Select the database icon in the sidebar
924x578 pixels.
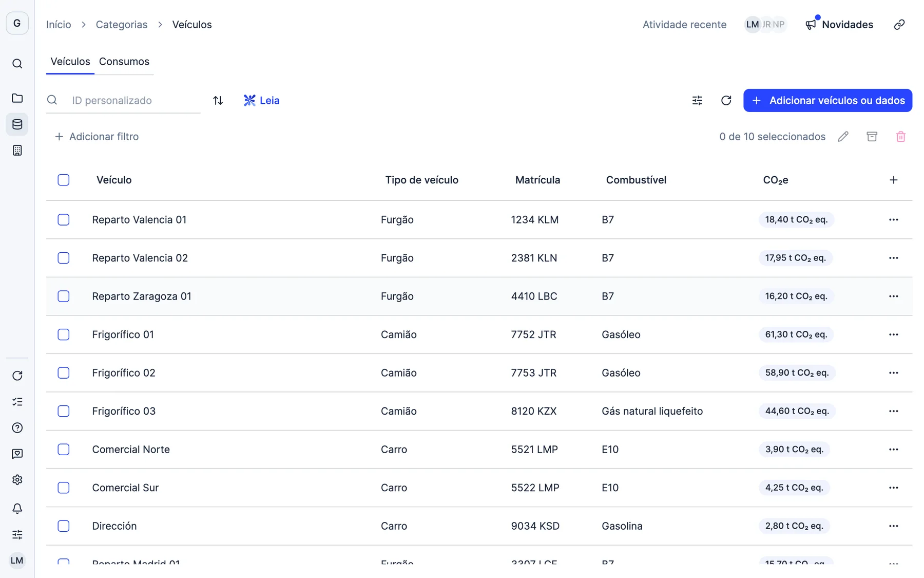pyautogui.click(x=17, y=124)
